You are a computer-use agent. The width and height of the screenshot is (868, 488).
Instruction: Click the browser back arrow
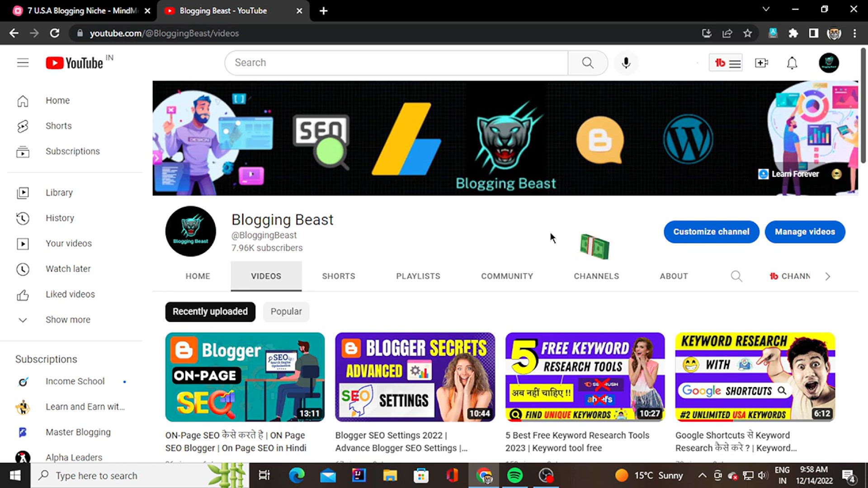tap(14, 33)
